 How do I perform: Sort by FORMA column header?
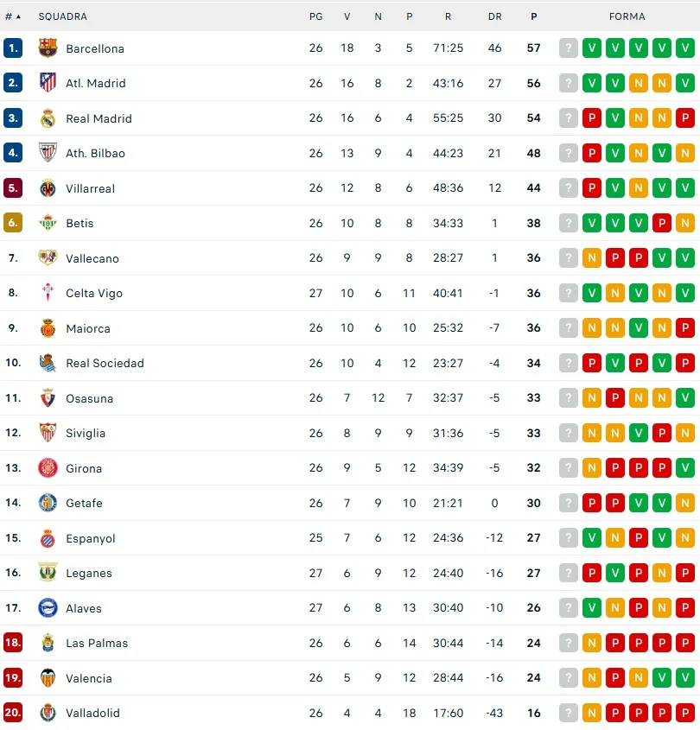tap(627, 16)
